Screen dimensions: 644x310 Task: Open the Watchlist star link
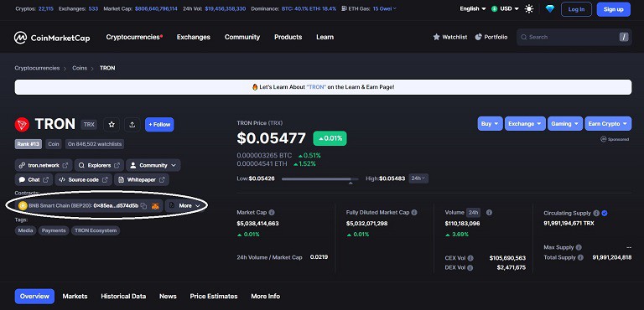coord(449,37)
